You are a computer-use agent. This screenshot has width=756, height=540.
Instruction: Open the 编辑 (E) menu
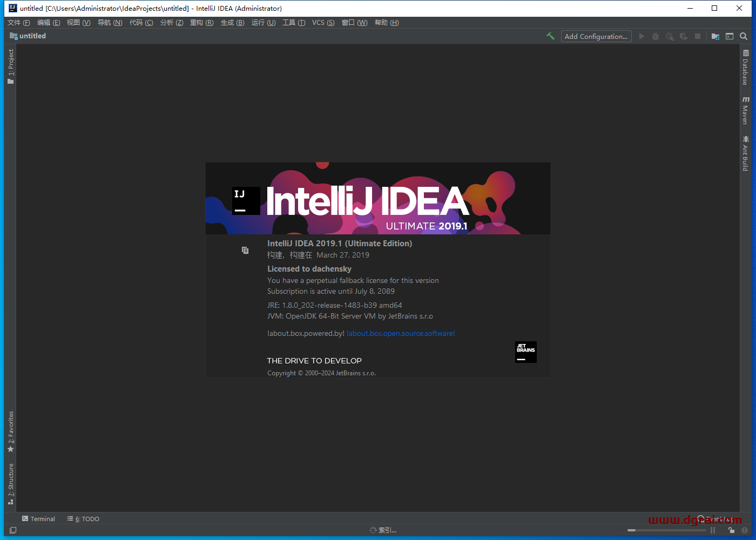(49, 22)
